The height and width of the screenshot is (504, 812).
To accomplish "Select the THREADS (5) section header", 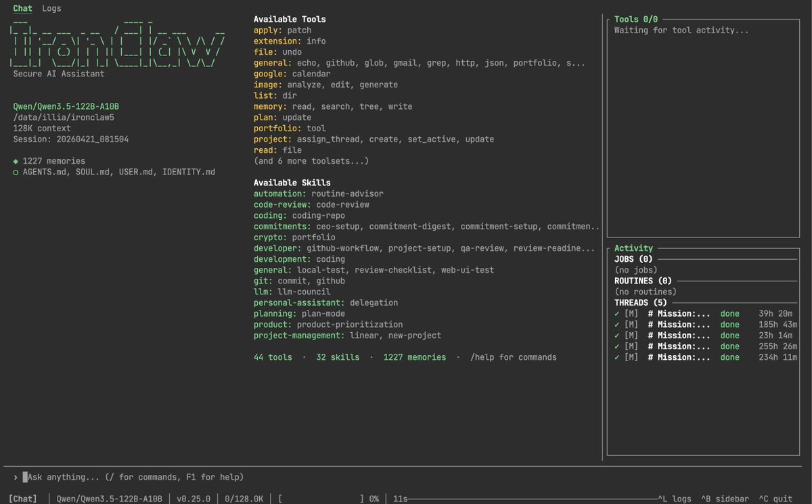I will click(641, 302).
